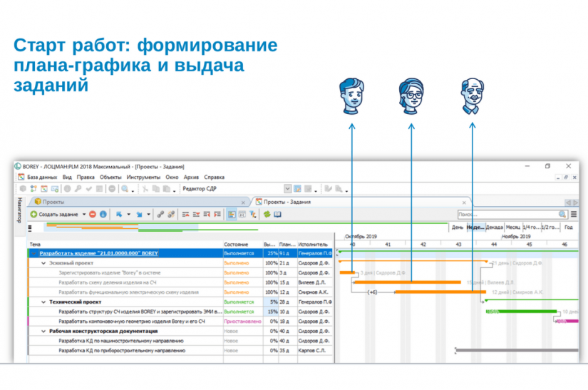
Task: Open the Редактор СДР combo box arrow
Action: point(287,189)
